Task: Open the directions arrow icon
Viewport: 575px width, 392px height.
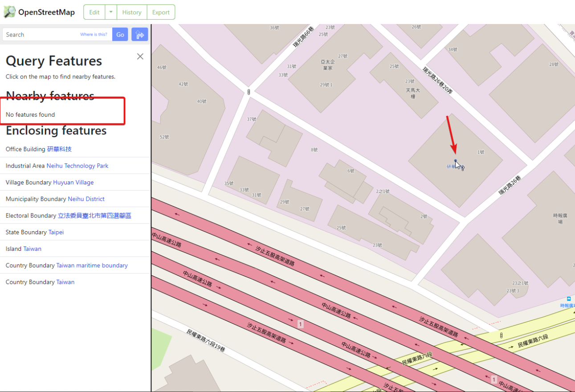Action: click(x=139, y=34)
